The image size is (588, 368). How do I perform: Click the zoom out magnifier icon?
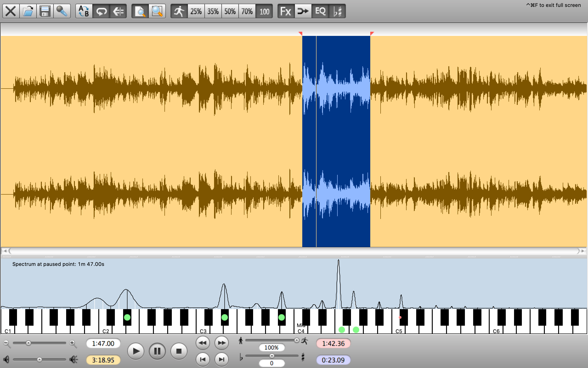(7, 343)
